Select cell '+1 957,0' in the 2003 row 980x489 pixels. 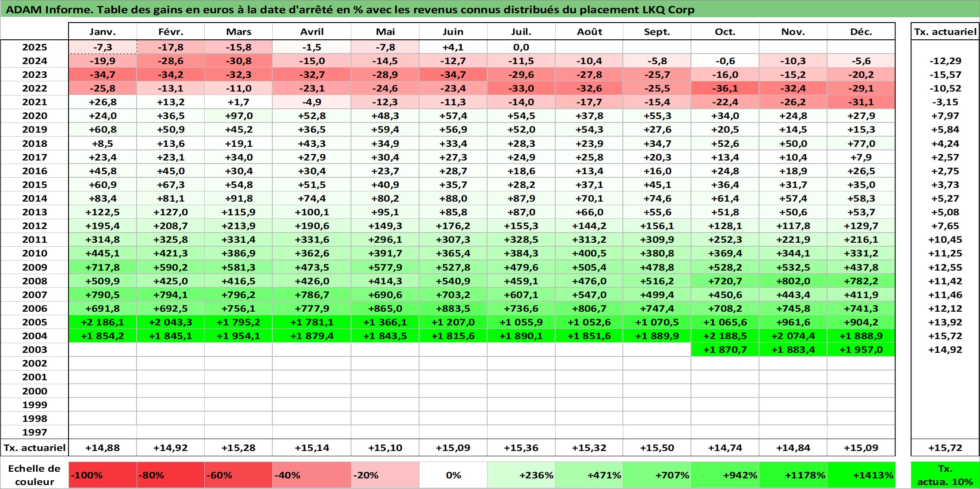coord(861,350)
